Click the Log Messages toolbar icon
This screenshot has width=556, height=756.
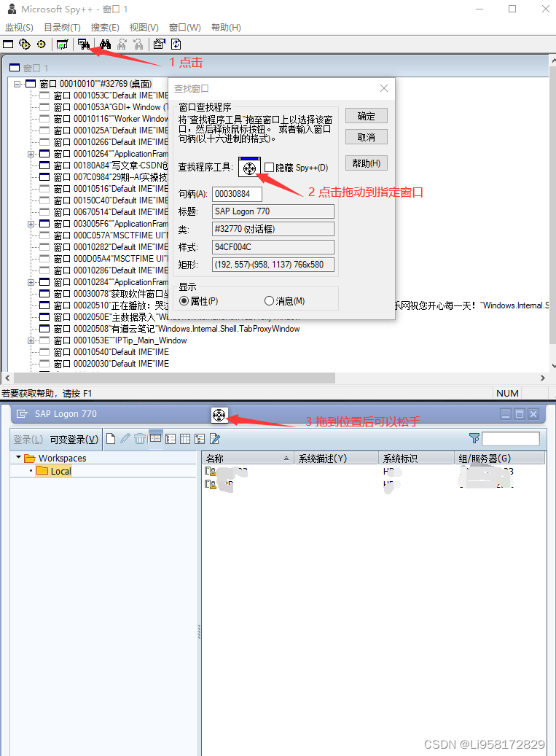point(62,44)
